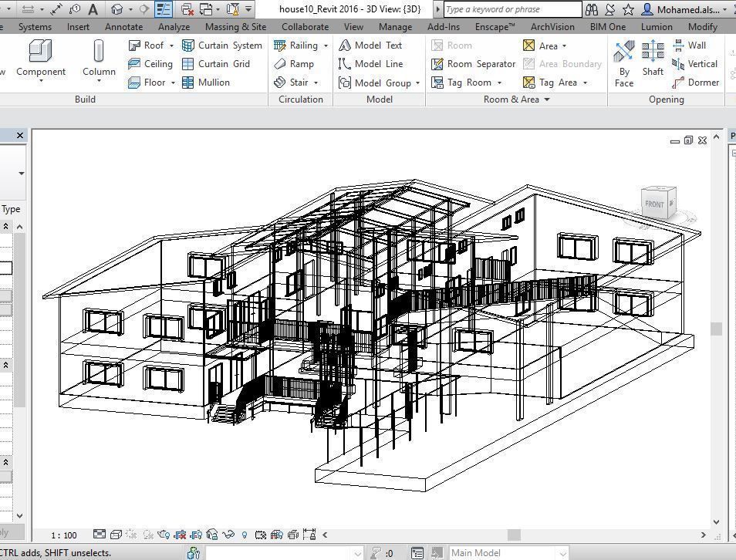The height and width of the screenshot is (560, 736).
Task: Select the Shaft opening tool
Action: (653, 59)
